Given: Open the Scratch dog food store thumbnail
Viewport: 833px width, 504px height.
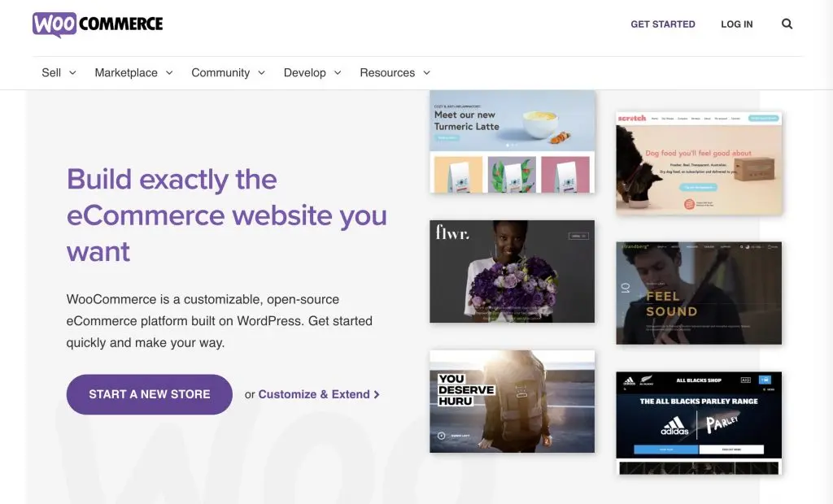Looking at the screenshot, I should pyautogui.click(x=699, y=163).
